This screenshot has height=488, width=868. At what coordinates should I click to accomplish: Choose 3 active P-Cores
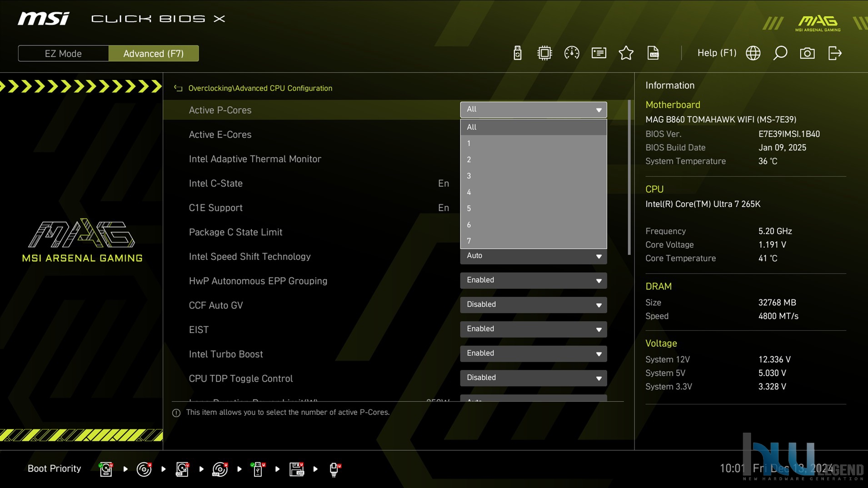tap(533, 176)
